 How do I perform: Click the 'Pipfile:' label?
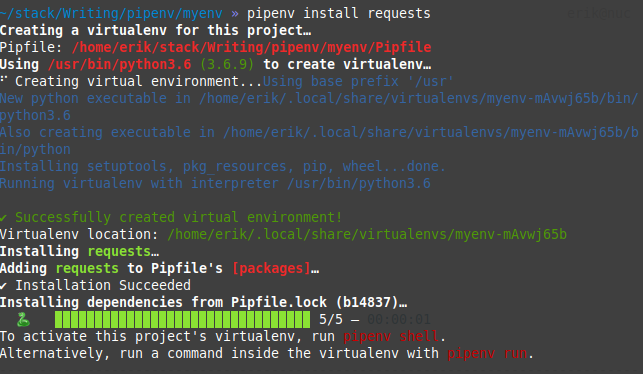click(x=31, y=48)
